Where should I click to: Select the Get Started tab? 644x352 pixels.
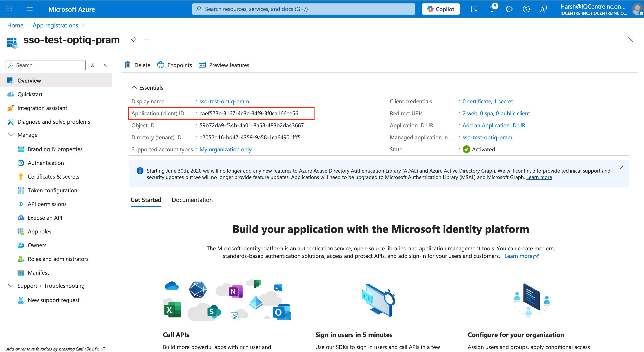(146, 200)
